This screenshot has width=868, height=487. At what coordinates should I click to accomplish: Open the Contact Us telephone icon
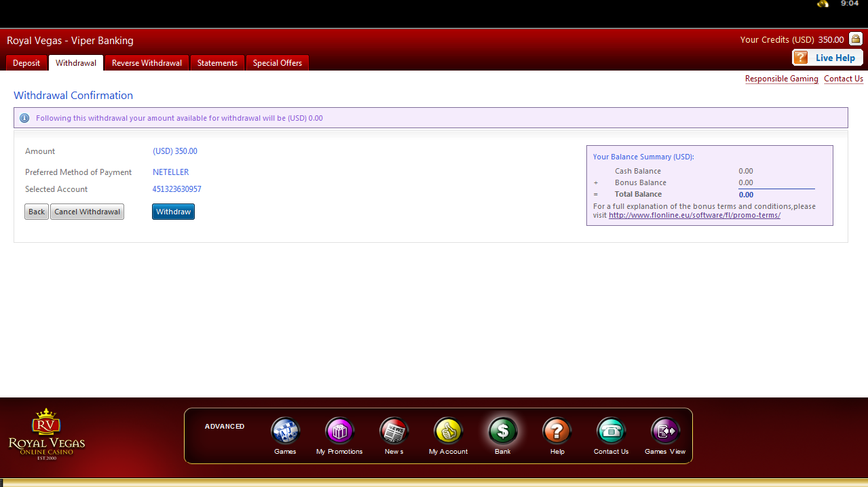[611, 431]
